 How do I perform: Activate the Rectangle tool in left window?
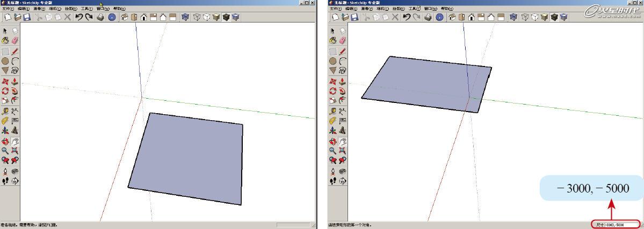[x=5, y=51]
